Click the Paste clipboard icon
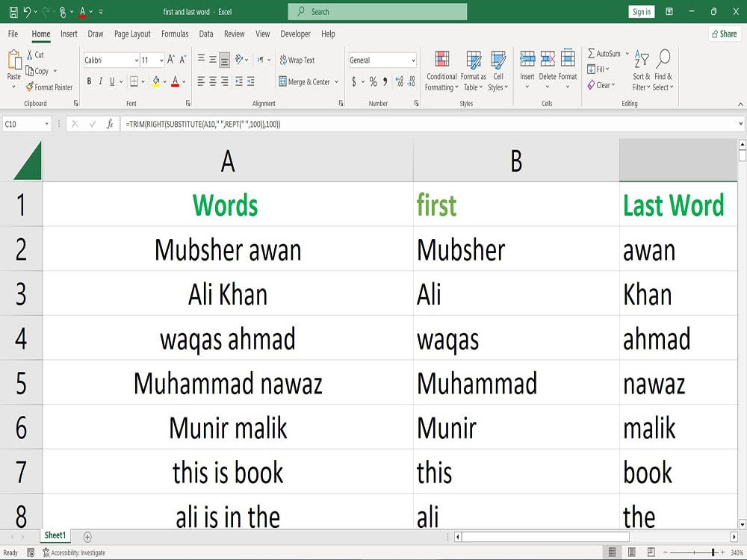 click(13, 60)
